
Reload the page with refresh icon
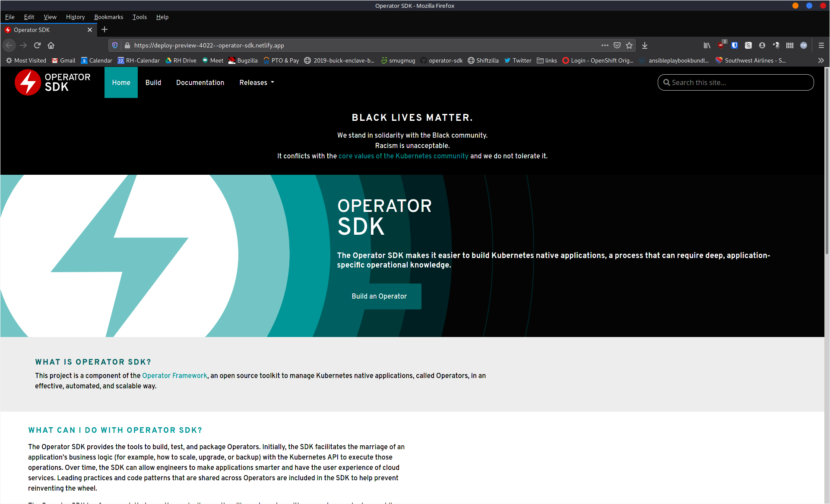(x=37, y=45)
